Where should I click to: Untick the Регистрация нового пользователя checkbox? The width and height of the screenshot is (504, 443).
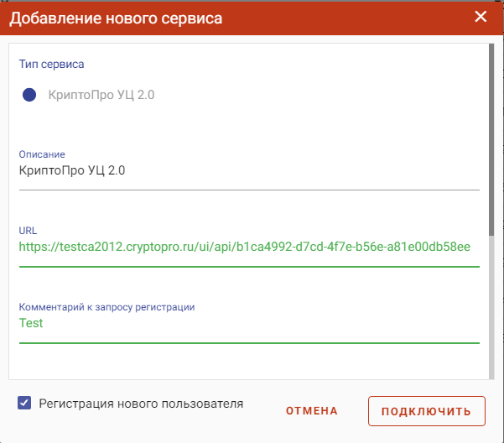click(24, 403)
